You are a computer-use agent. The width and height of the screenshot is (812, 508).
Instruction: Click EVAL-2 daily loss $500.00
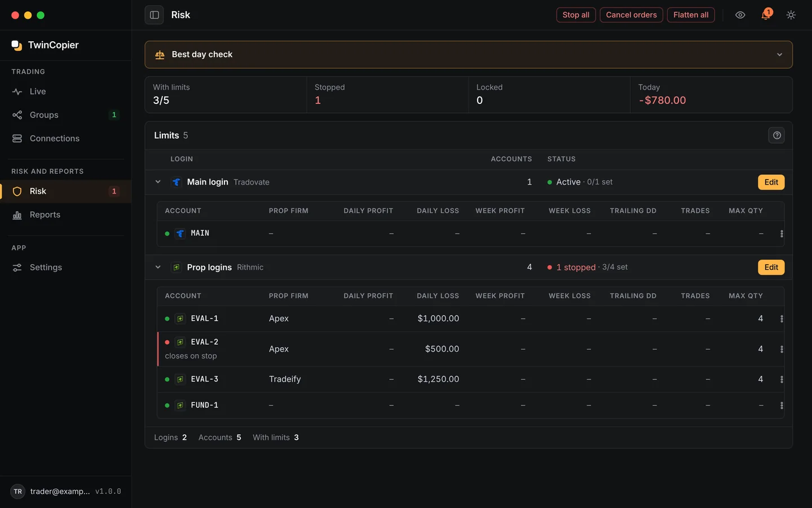click(442, 349)
